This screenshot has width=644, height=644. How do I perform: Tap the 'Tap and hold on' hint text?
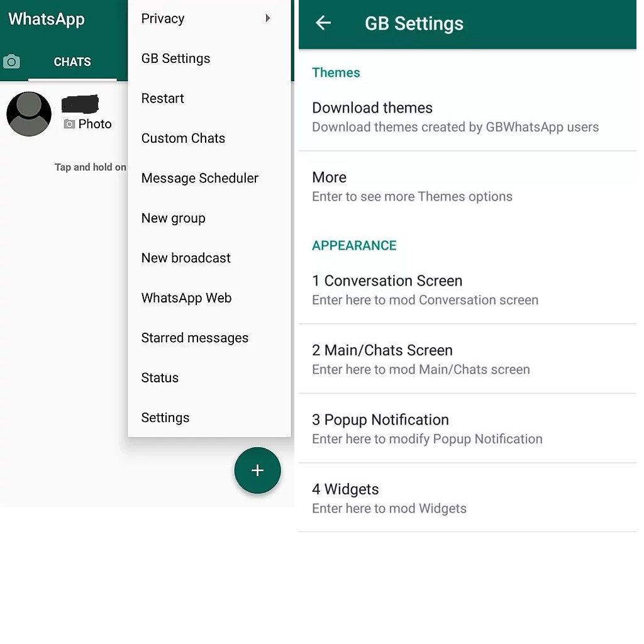[91, 167]
